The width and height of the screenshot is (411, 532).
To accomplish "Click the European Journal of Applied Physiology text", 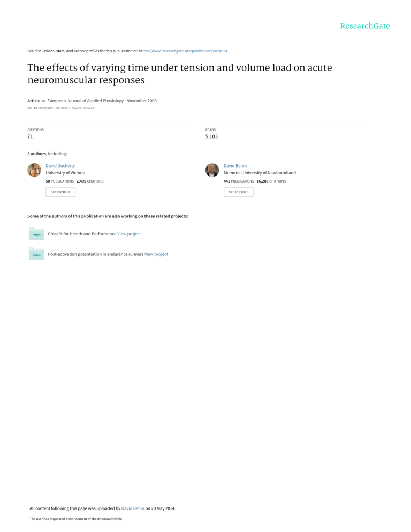I will (86, 101).
